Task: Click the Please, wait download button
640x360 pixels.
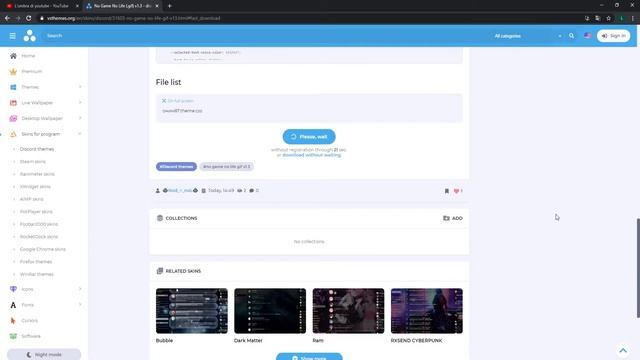Action: pyautogui.click(x=309, y=137)
